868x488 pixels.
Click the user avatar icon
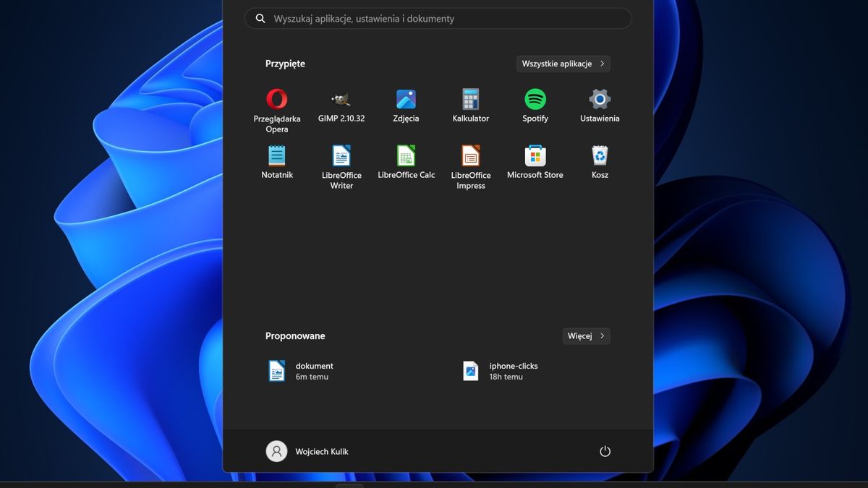[x=276, y=451]
